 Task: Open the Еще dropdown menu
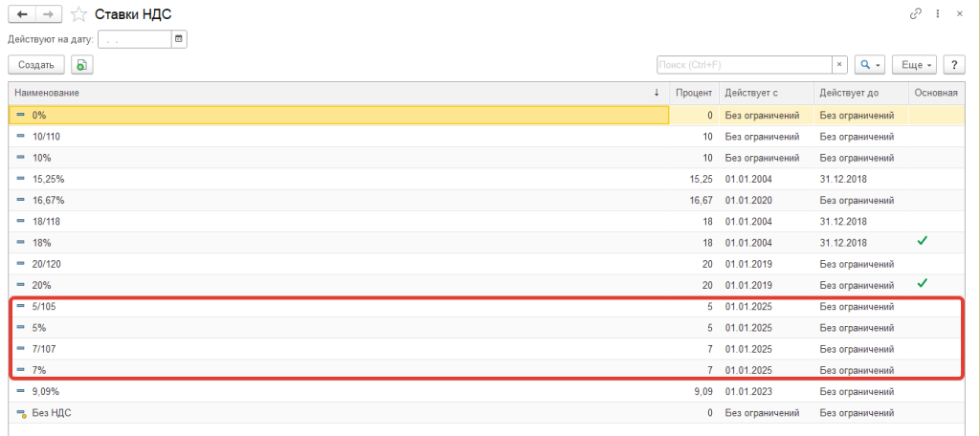click(x=913, y=65)
